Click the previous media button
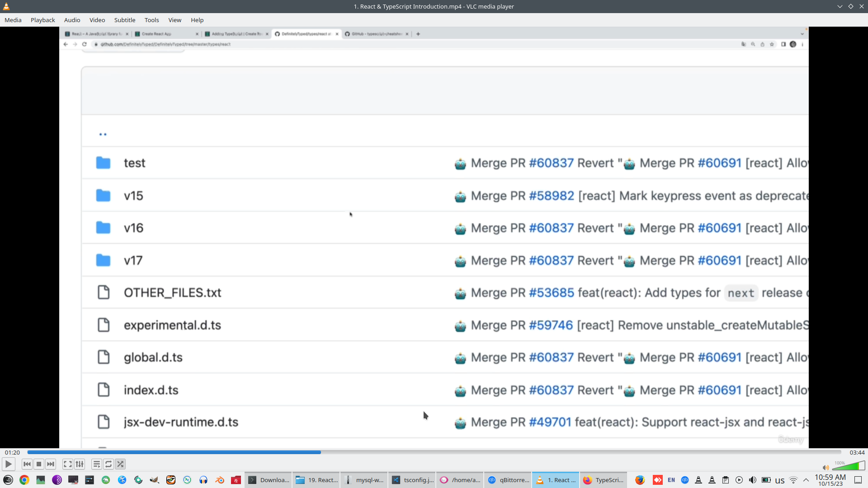The height and width of the screenshot is (488, 868). pos(27,464)
